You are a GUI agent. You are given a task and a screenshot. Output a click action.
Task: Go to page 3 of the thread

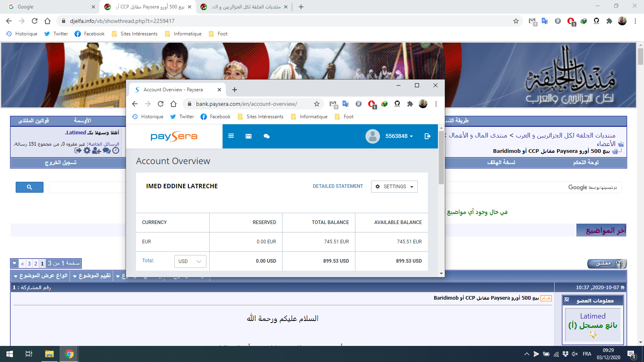coord(29,263)
